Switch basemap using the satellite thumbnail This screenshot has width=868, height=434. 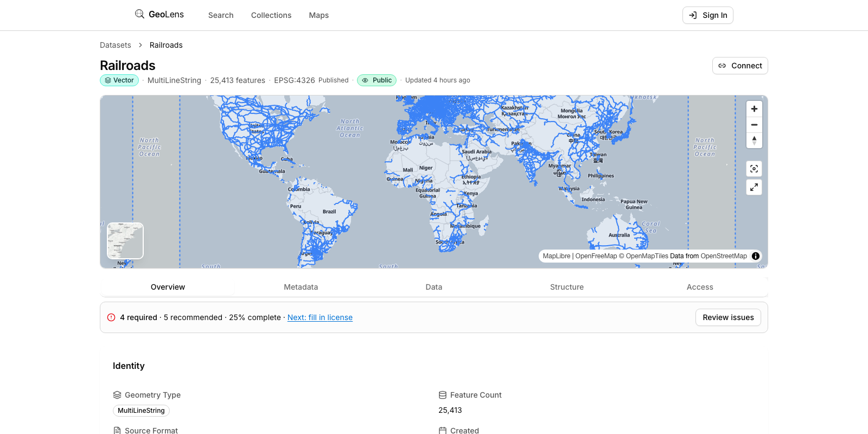pos(125,241)
